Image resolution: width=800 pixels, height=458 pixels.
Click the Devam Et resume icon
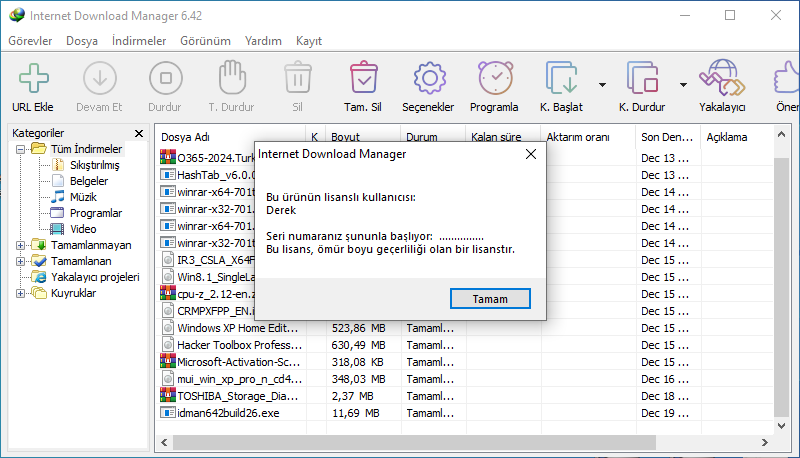click(99, 79)
